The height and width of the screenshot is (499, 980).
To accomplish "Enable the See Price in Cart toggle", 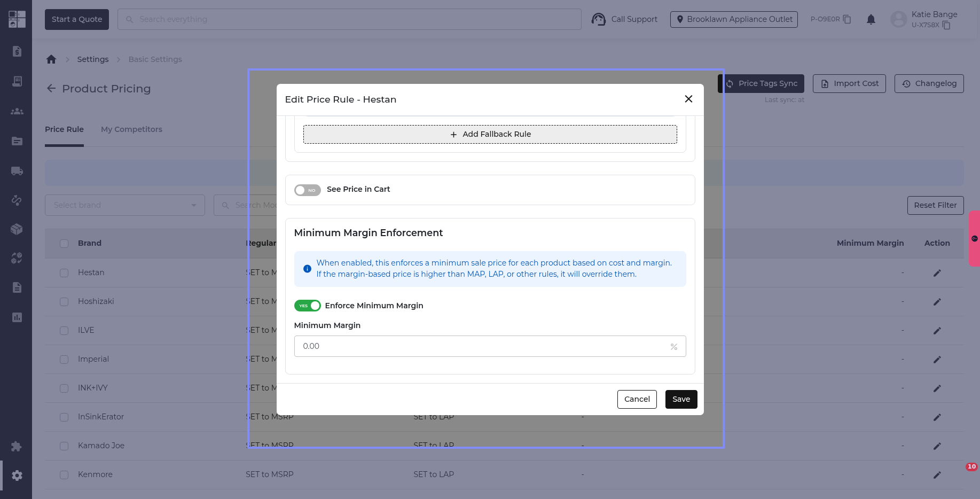I will point(307,190).
